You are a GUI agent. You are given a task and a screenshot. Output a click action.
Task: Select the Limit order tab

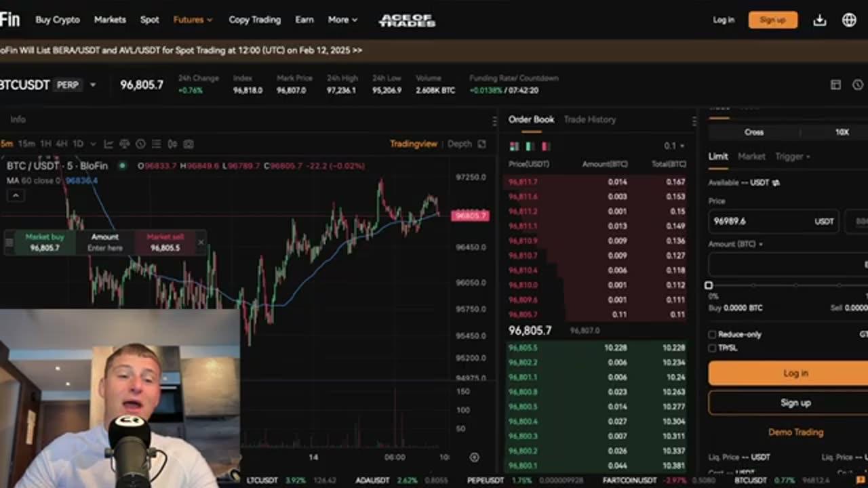[x=718, y=157]
